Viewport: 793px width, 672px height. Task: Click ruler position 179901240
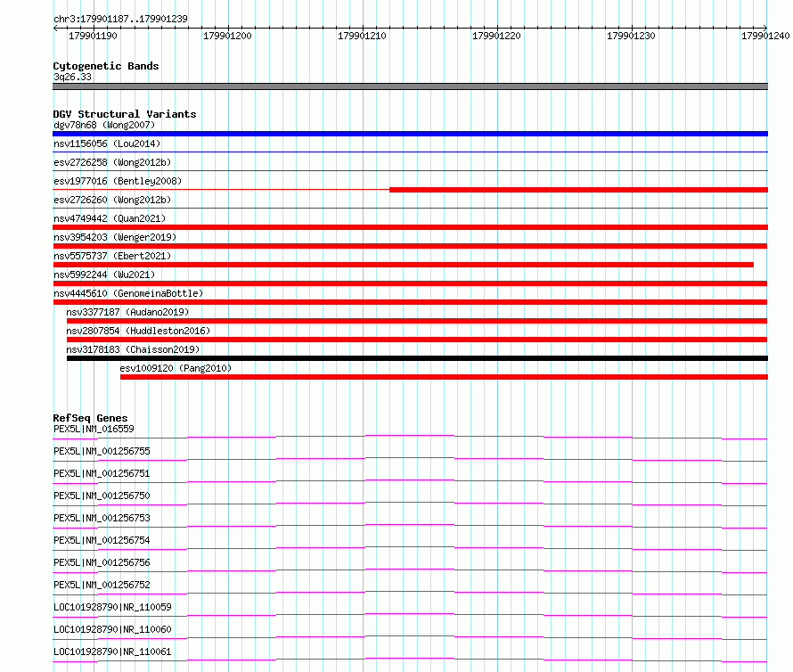(765, 36)
